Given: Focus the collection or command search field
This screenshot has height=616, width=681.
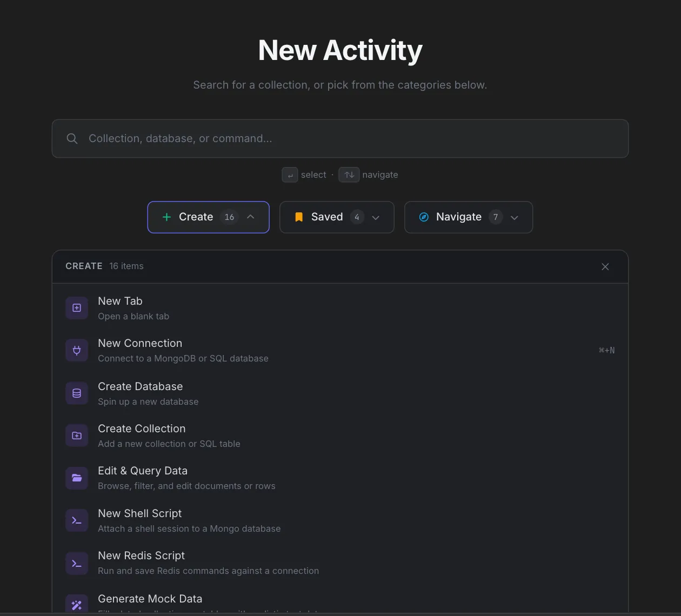Looking at the screenshot, I should pos(340,139).
